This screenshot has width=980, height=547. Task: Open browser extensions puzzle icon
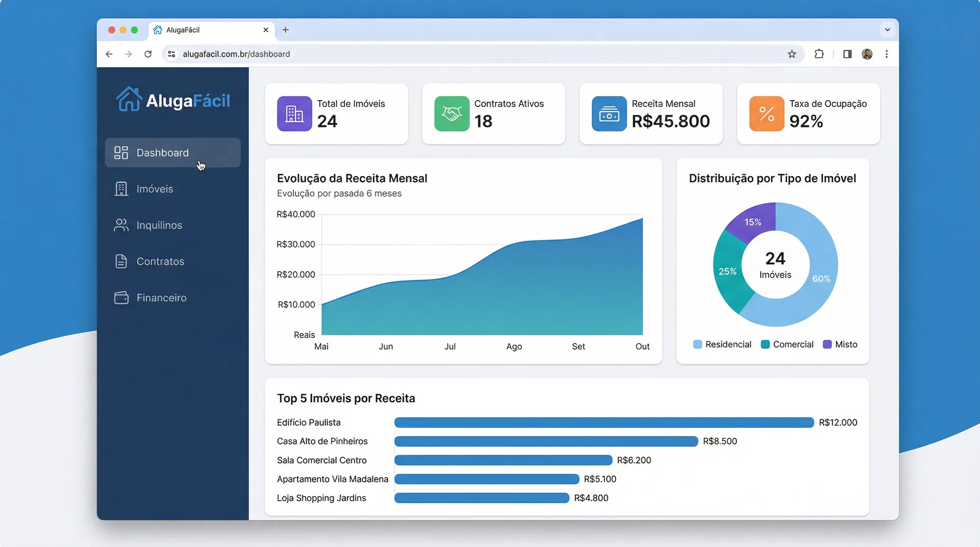(x=819, y=54)
